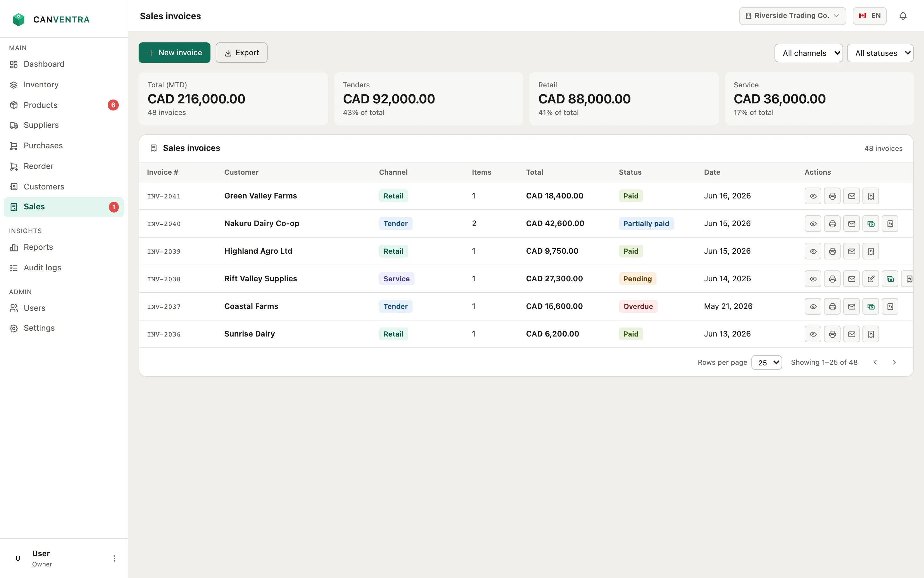
Task: Export the sales invoices
Action: click(241, 53)
